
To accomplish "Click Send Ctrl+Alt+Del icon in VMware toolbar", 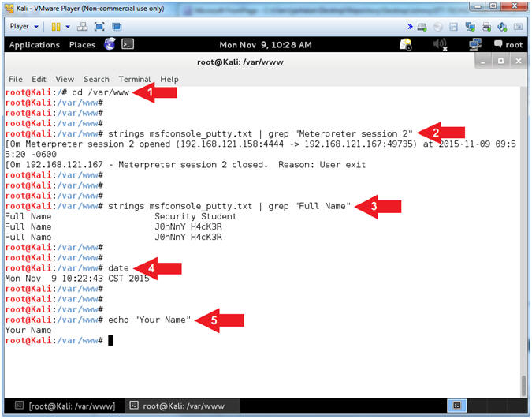I will click(x=83, y=27).
